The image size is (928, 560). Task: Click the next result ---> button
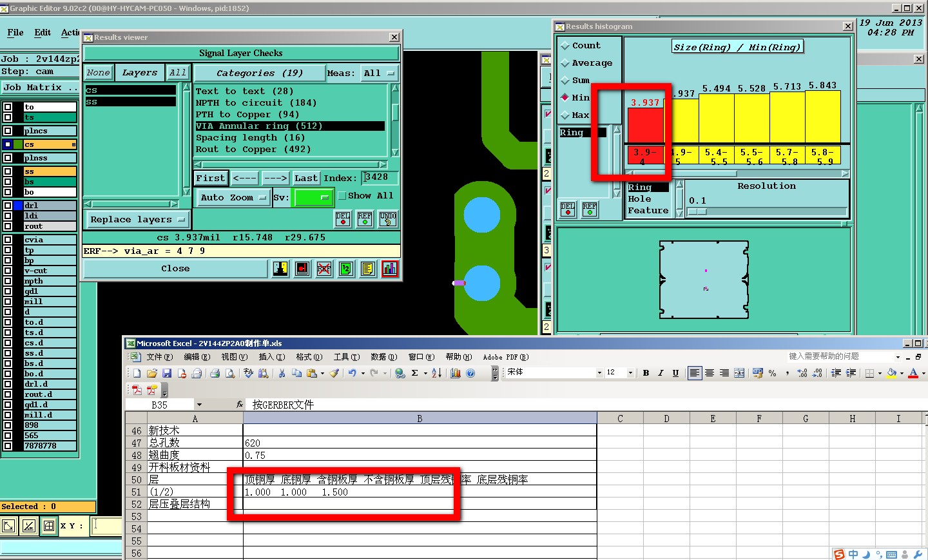(276, 179)
